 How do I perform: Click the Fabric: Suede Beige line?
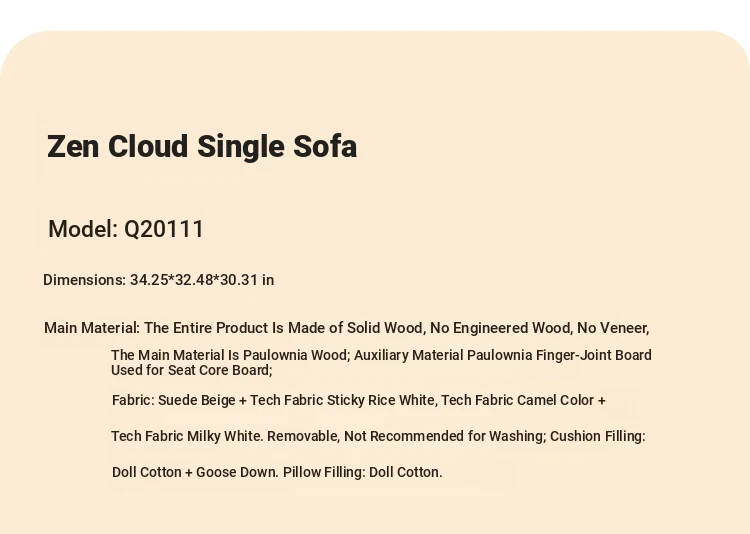point(359,400)
